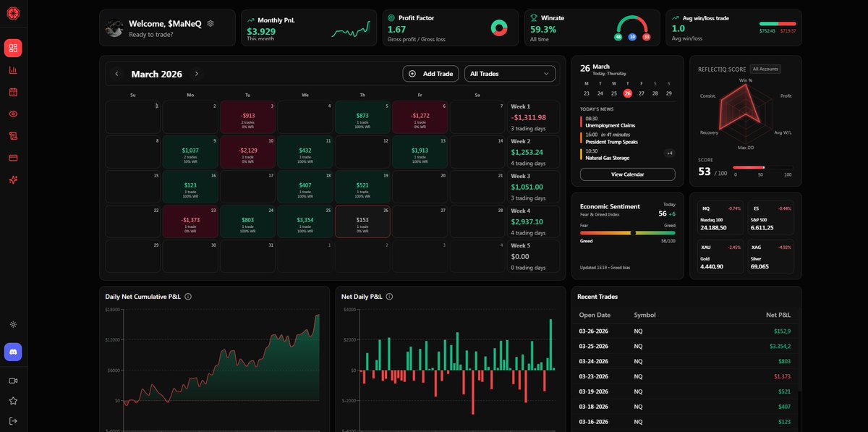Sort by Net P&L column header
Viewport: 868px width, 432px height.
pos(778,315)
